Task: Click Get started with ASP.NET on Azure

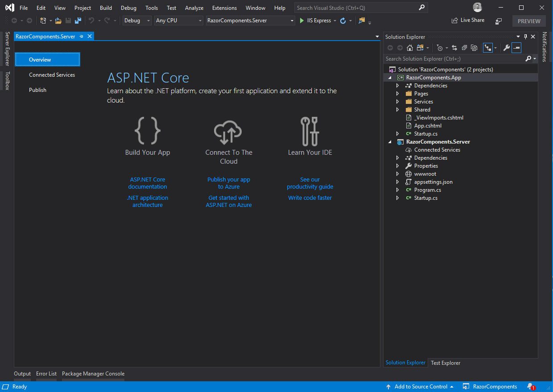Action: point(229,202)
